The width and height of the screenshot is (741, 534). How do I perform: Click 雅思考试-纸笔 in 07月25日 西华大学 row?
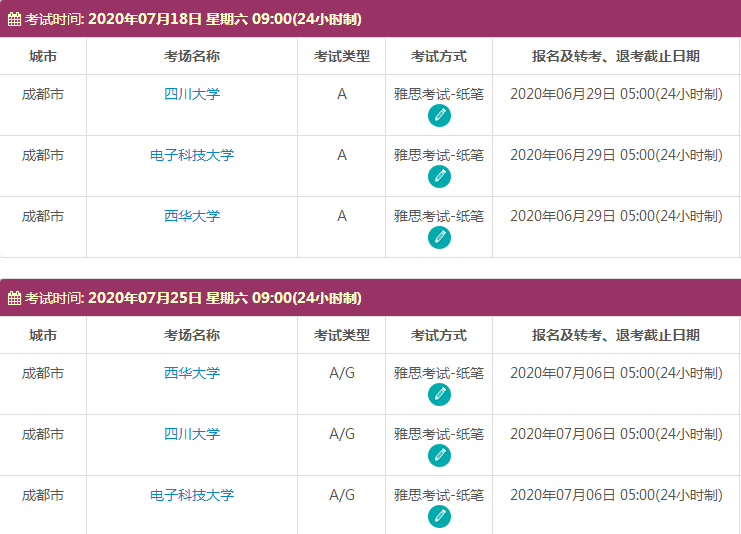tap(439, 373)
